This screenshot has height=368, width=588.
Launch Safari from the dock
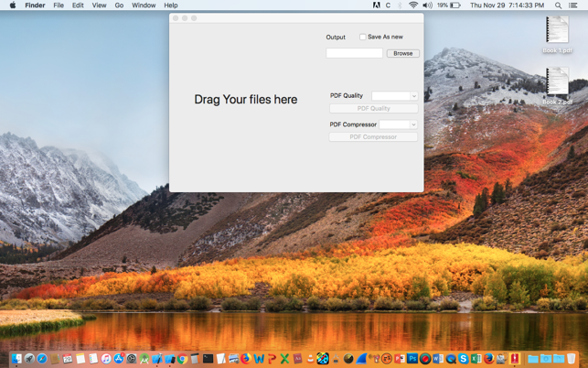[x=42, y=359]
